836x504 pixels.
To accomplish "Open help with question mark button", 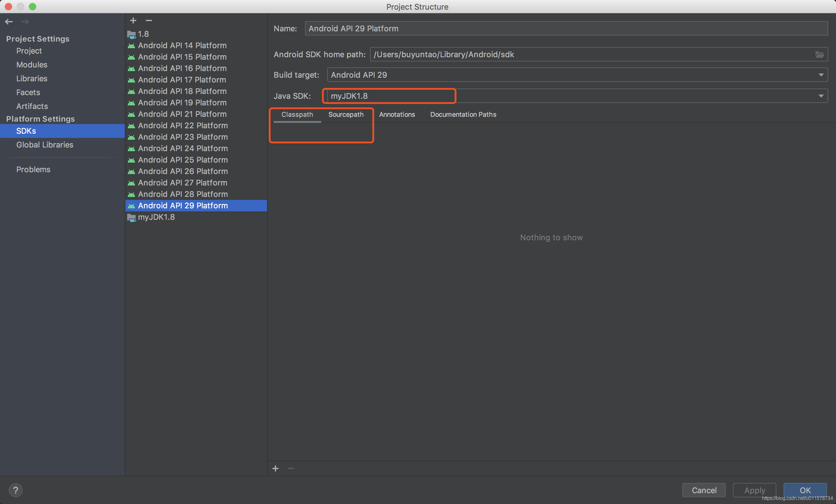I will tap(15, 490).
